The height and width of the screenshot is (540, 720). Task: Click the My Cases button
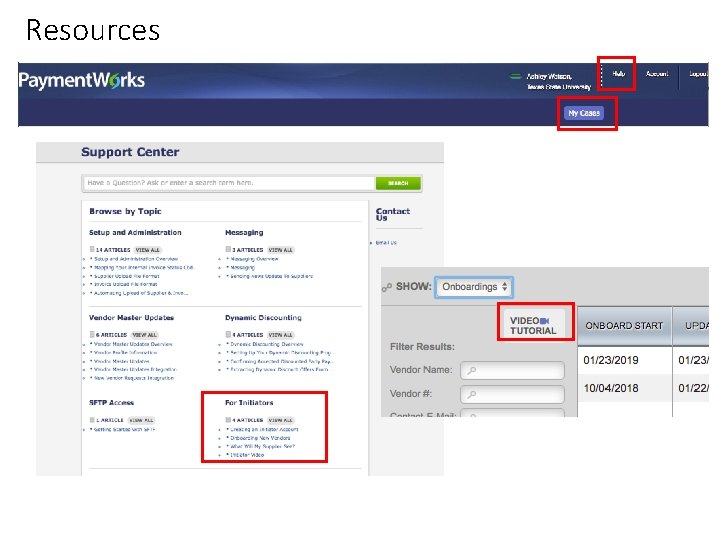(584, 113)
